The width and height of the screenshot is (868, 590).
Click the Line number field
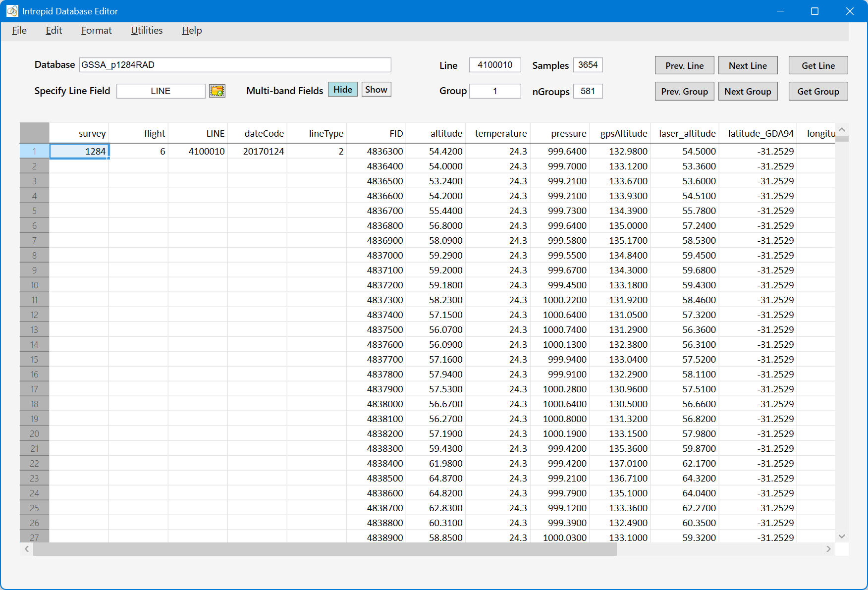click(495, 65)
